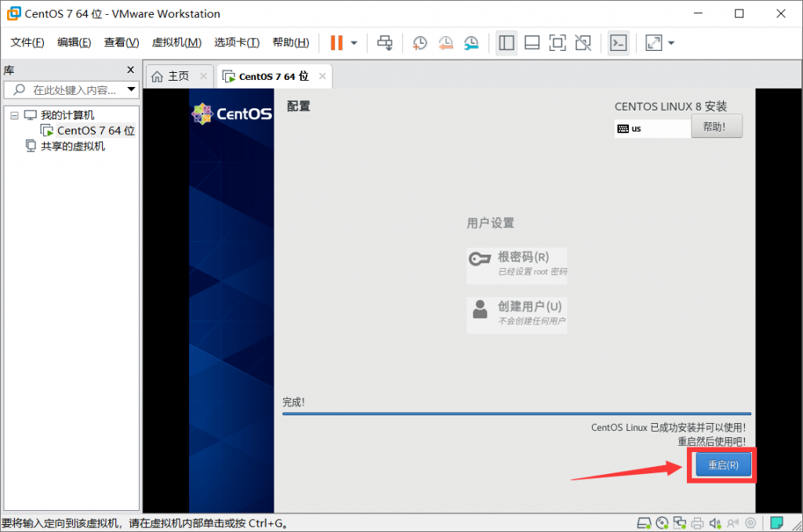
Task: Click the 完成! status text
Action: coord(293,402)
